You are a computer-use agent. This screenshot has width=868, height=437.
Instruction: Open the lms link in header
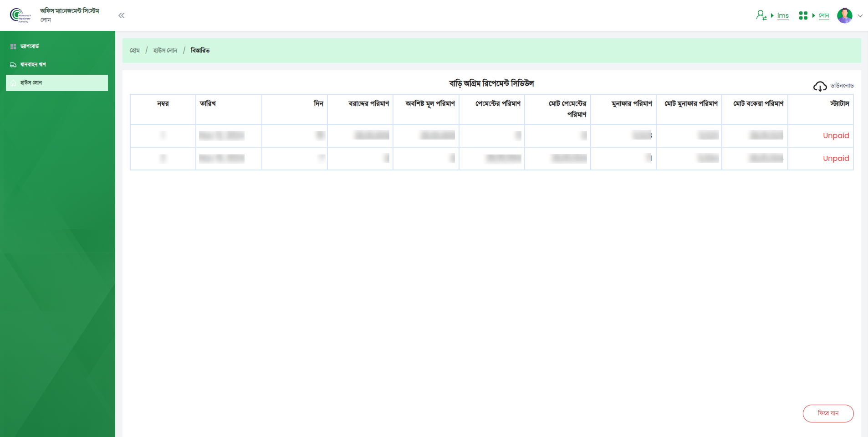[783, 15]
